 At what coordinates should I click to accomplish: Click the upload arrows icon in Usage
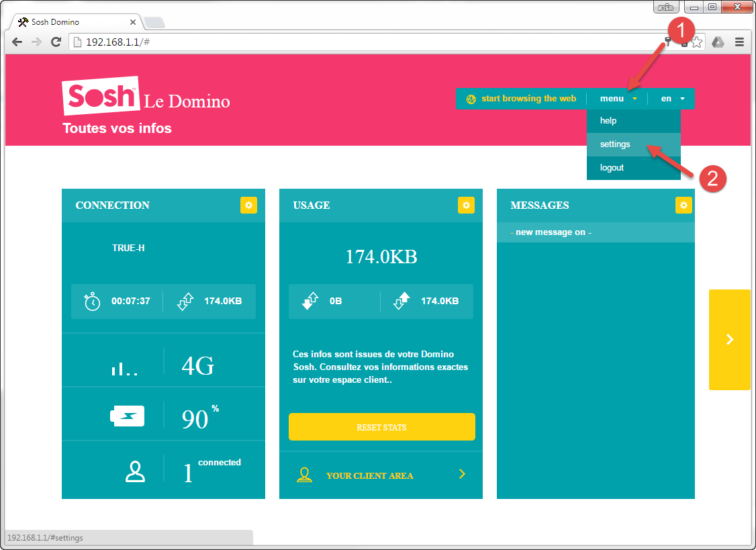click(401, 301)
